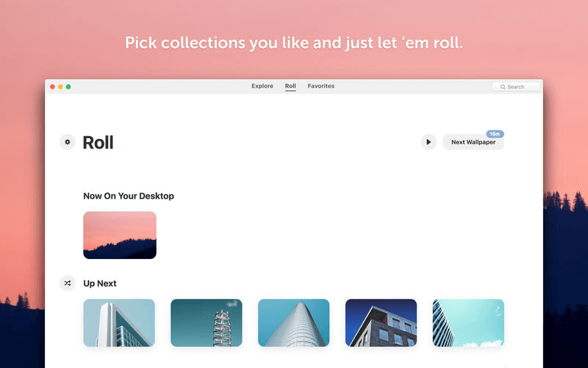Viewport: 588px width, 368px height.
Task: Click the magnifier icon in Search
Action: [x=503, y=87]
